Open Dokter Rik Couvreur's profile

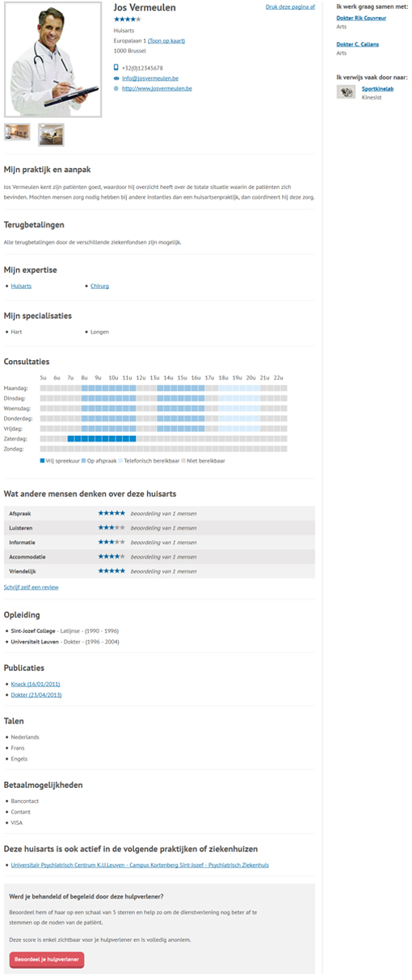coord(363,17)
